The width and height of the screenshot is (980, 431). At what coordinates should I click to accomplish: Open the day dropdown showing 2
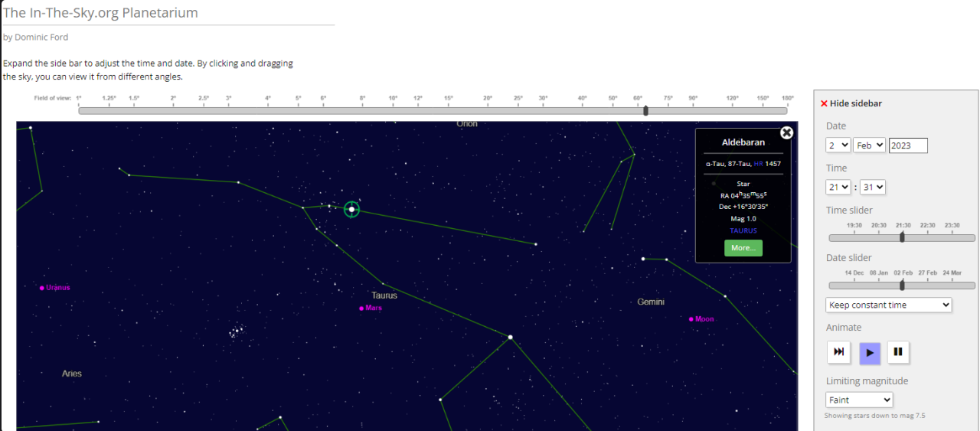click(838, 145)
